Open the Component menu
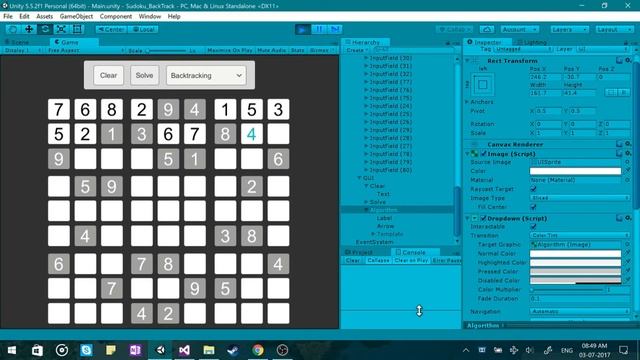 pos(116,16)
